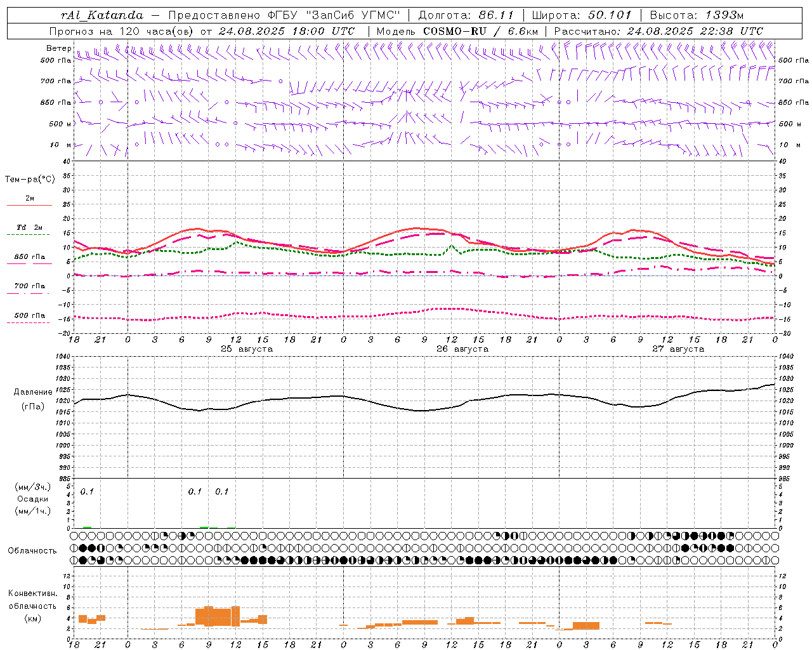Viewport: 812px width, 650px height.
Task: Click the solid line sample under 2м legend
Action: pos(29,206)
